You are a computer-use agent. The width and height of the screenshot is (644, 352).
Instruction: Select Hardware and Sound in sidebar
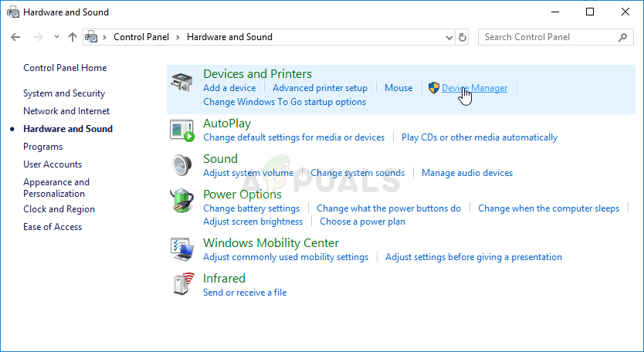[68, 129]
